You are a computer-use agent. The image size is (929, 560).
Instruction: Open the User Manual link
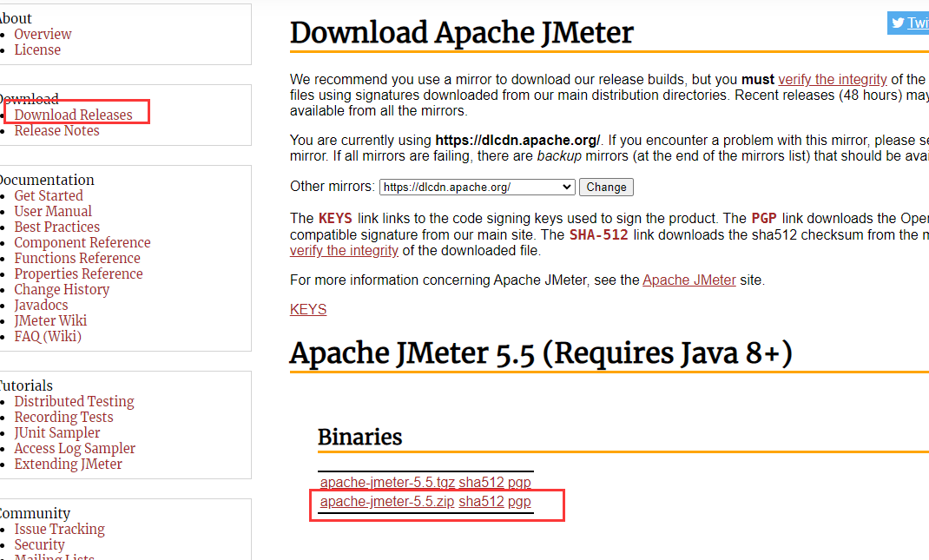[x=53, y=212]
